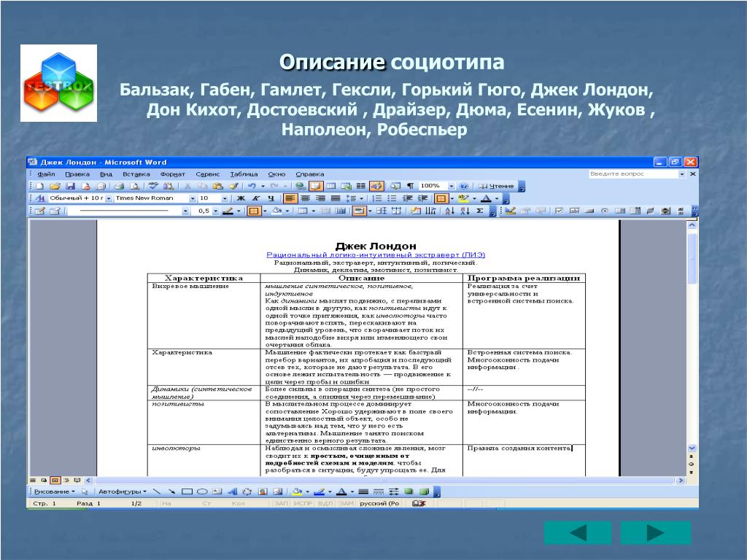Insert WordArt object
Viewport: 747px width, 560px height.
(x=233, y=491)
